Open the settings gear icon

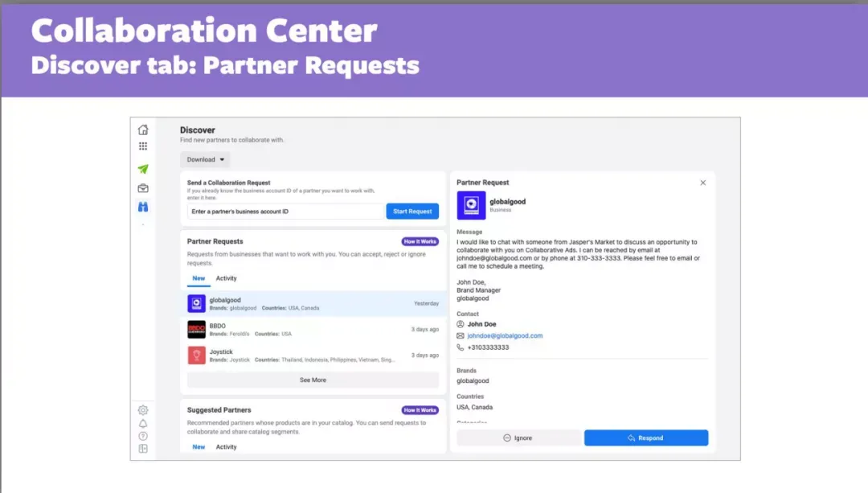click(x=143, y=410)
